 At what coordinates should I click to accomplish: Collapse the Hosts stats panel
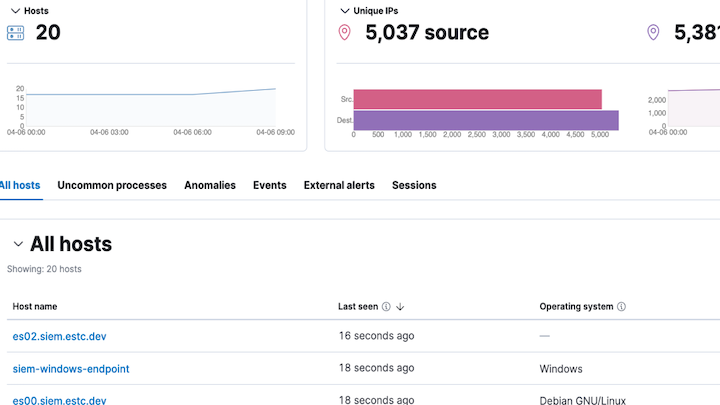(x=15, y=10)
